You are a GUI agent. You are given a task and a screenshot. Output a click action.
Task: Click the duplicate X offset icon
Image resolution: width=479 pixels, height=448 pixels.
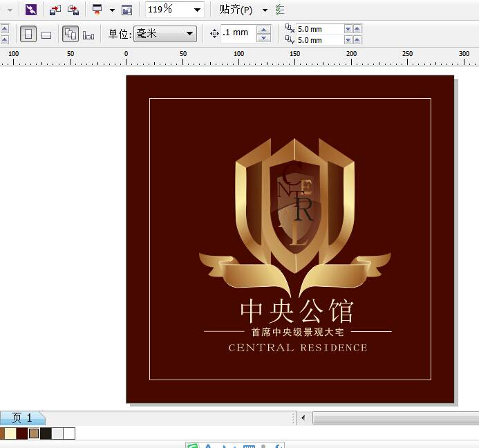click(290, 28)
